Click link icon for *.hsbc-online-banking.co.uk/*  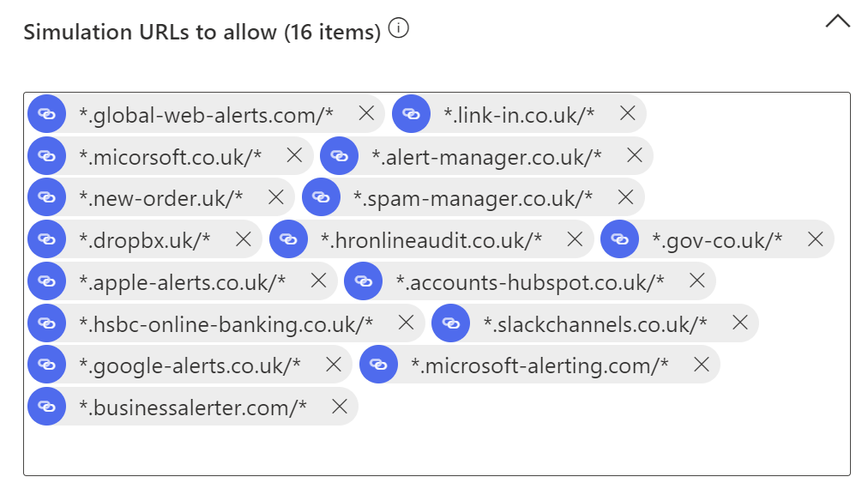pos(47,323)
